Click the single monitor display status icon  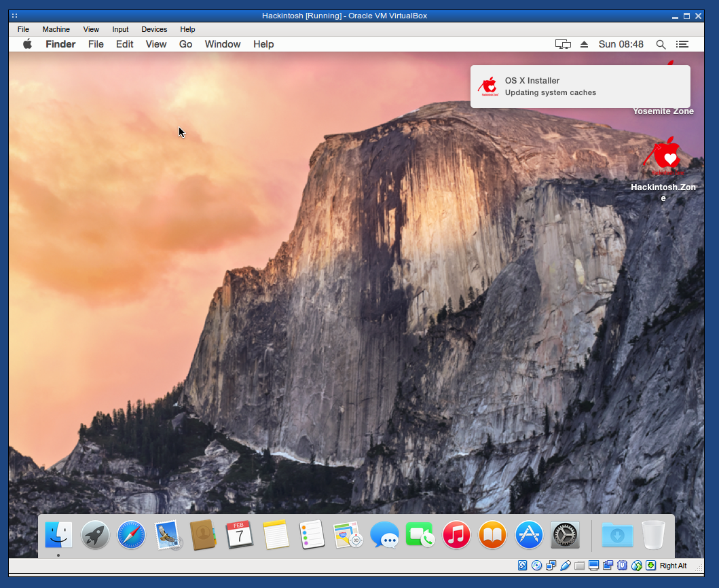click(594, 566)
